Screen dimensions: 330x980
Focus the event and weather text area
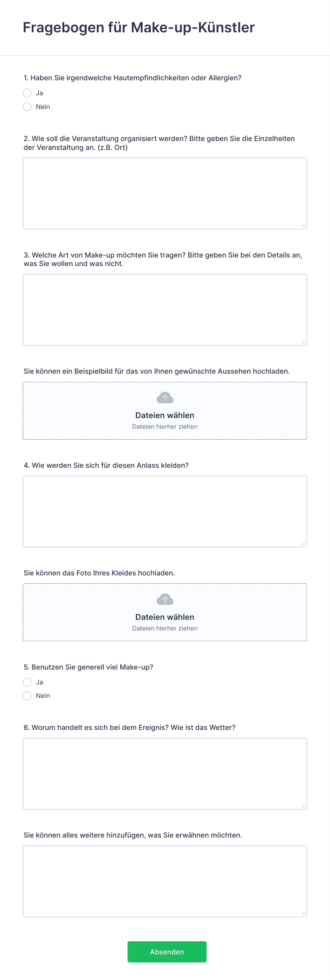(165, 774)
